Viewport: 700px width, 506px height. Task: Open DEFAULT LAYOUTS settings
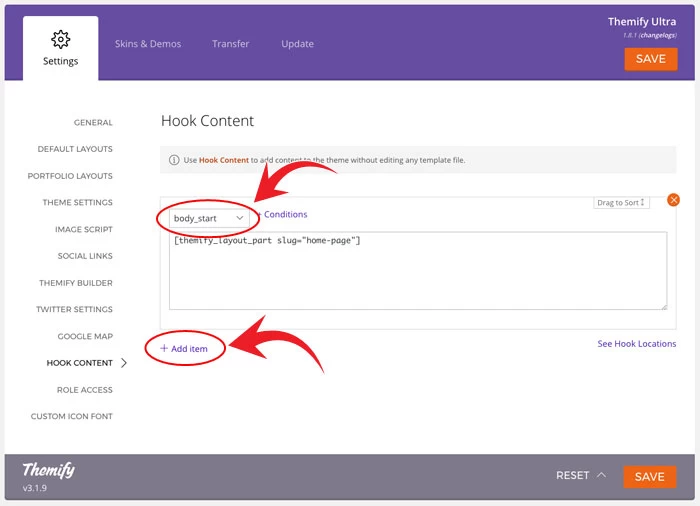pyautogui.click(x=75, y=149)
